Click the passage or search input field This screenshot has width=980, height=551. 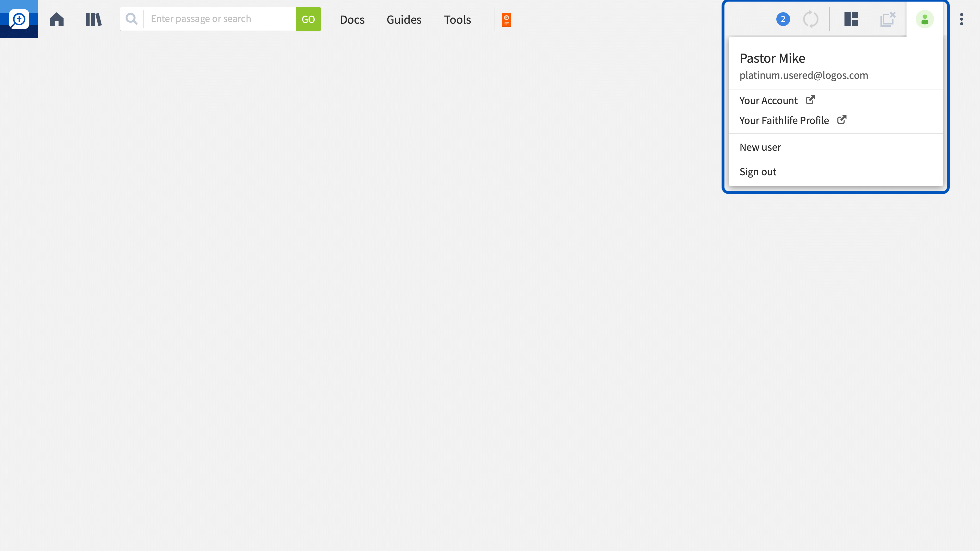point(220,19)
